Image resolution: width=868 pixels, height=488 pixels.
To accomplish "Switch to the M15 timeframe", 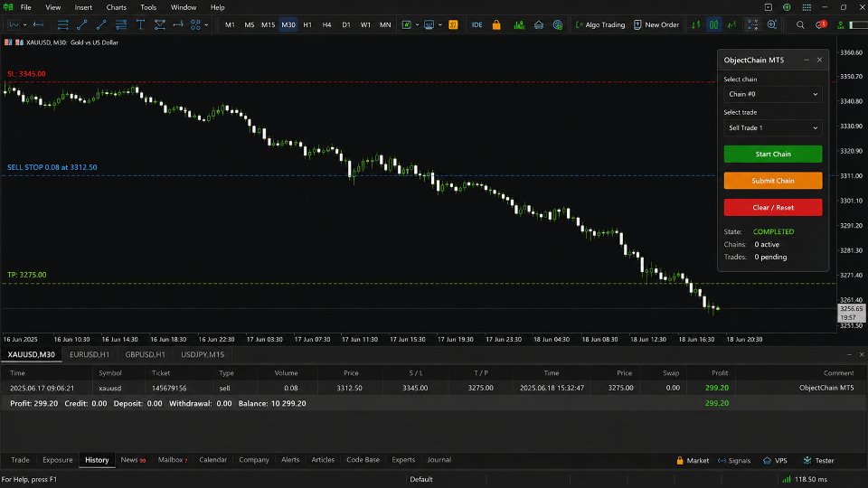I will point(268,25).
